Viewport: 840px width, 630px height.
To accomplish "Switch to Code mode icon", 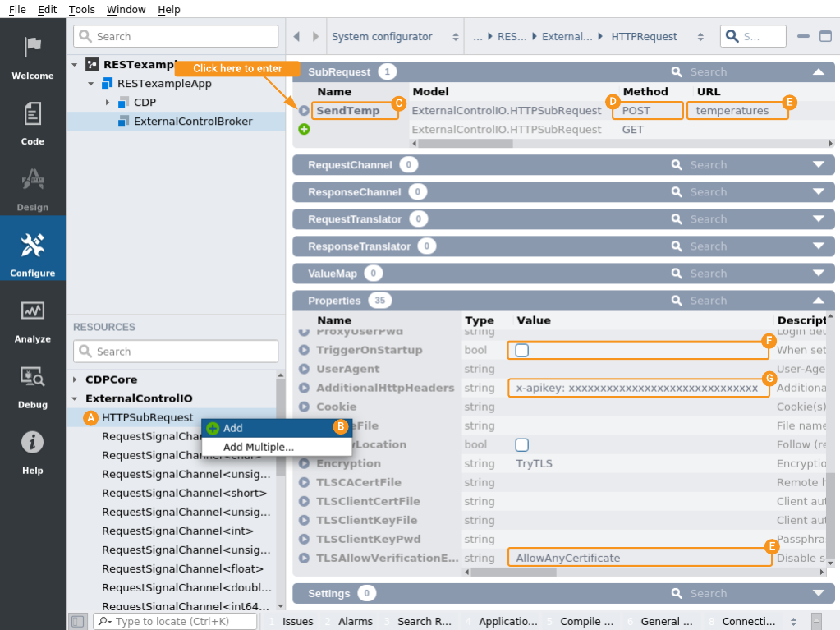I will tap(33, 122).
